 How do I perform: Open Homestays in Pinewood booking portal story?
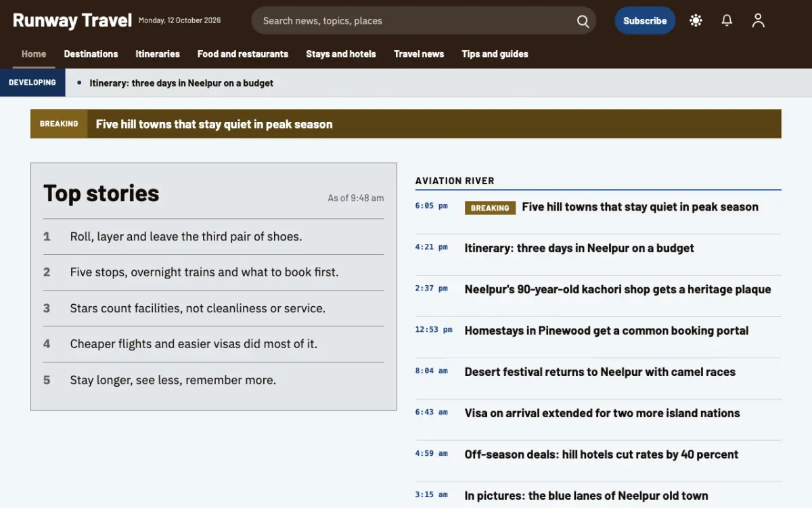[x=606, y=331]
